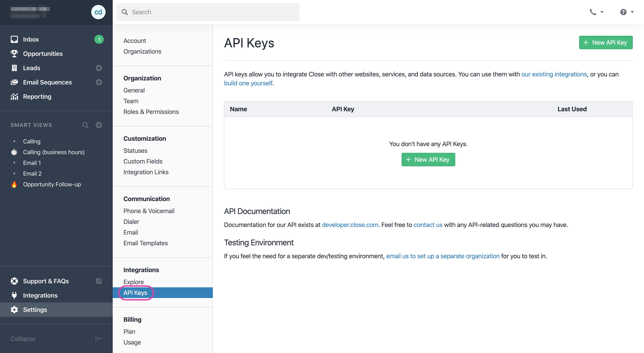Search Smart Views using the magnifier icon
This screenshot has width=644, height=353.
[85, 125]
